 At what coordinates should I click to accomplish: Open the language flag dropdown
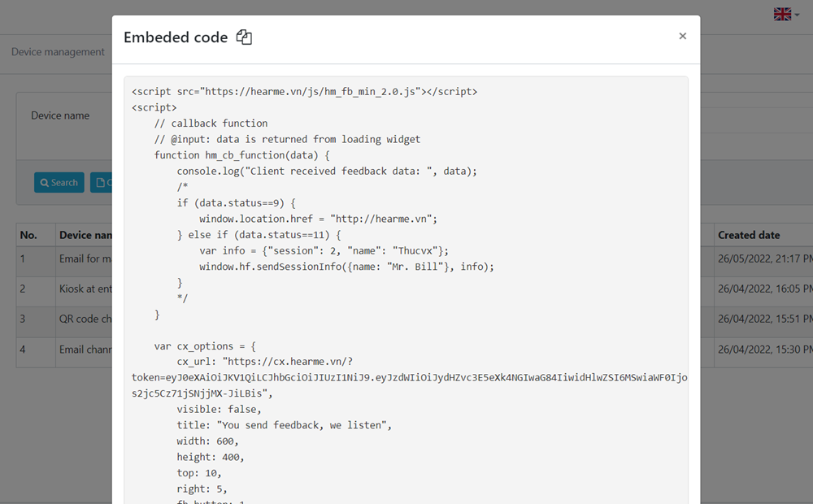click(x=785, y=14)
